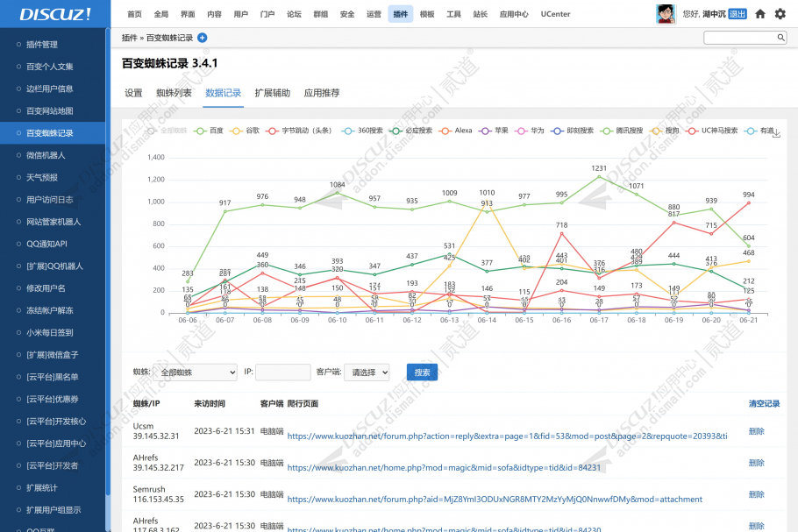The width and height of the screenshot is (798, 532).
Task: Open [云平台]黑名单 in the sidebar
Action: [53, 377]
